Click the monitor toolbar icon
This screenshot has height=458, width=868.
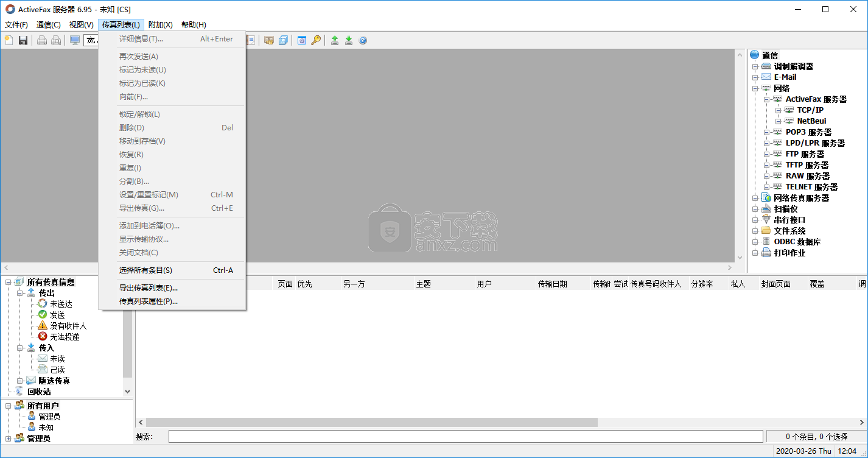point(75,40)
